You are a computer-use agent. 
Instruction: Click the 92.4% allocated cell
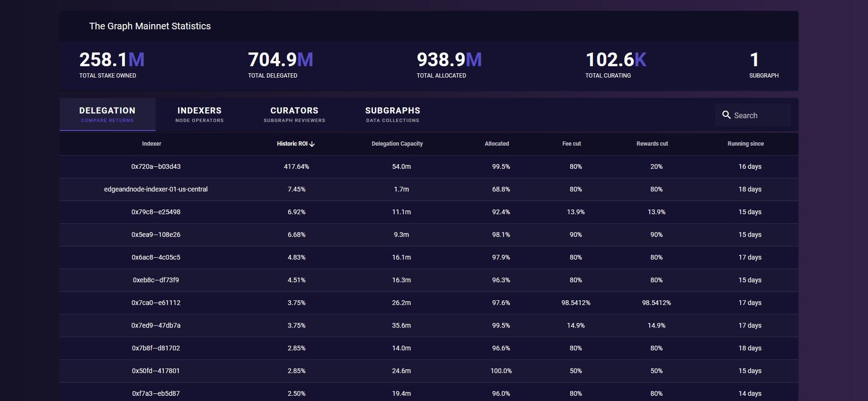click(501, 212)
